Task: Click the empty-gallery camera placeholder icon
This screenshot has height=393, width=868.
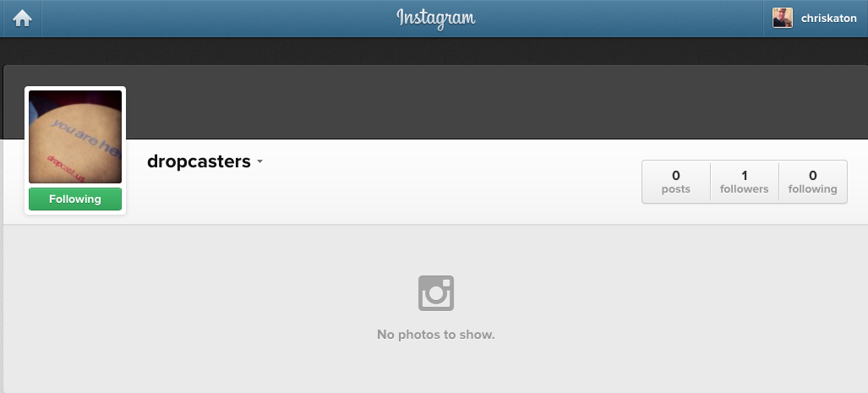Action: (x=435, y=292)
